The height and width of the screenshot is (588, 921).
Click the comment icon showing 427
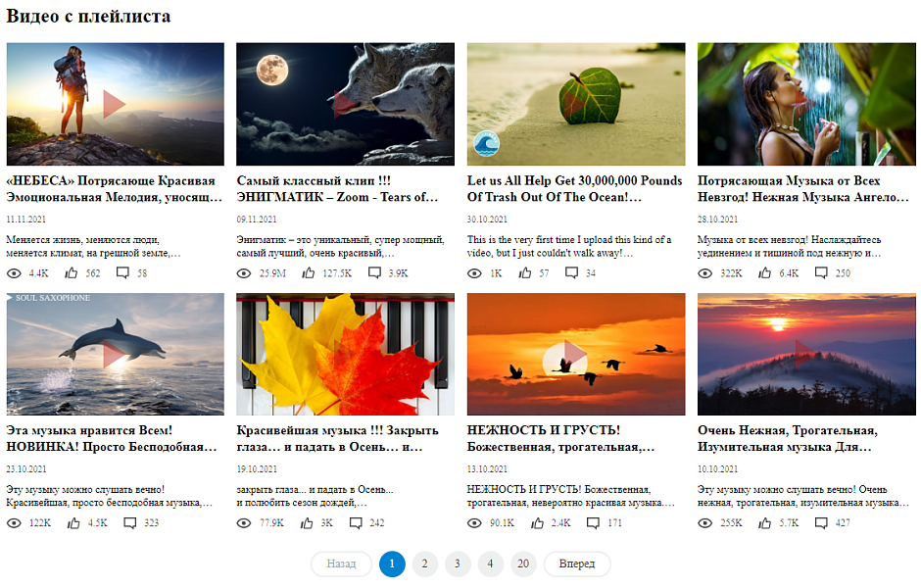tap(821, 523)
